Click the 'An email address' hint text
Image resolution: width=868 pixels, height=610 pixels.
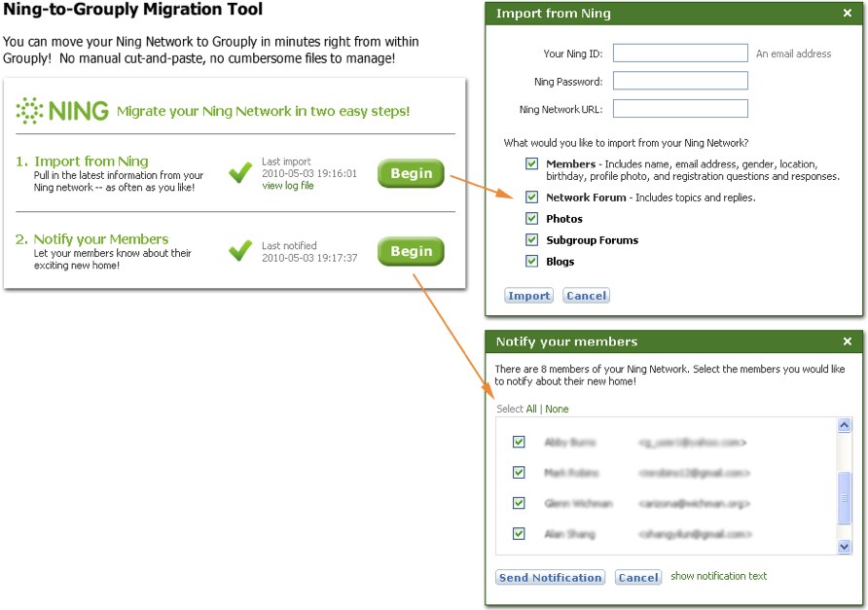(x=793, y=54)
